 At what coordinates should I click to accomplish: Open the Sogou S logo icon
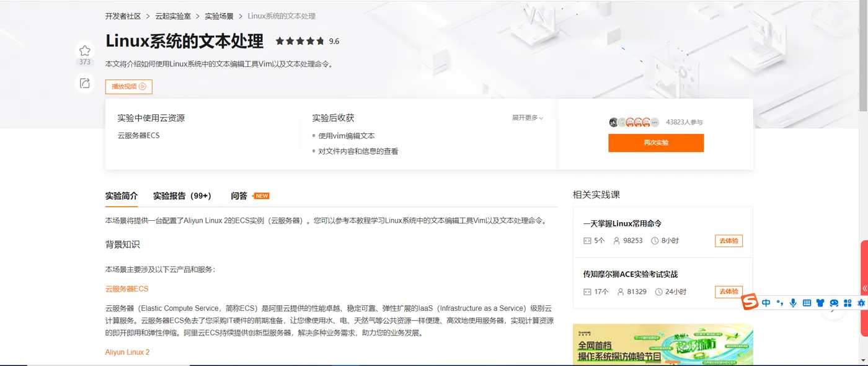(x=750, y=303)
